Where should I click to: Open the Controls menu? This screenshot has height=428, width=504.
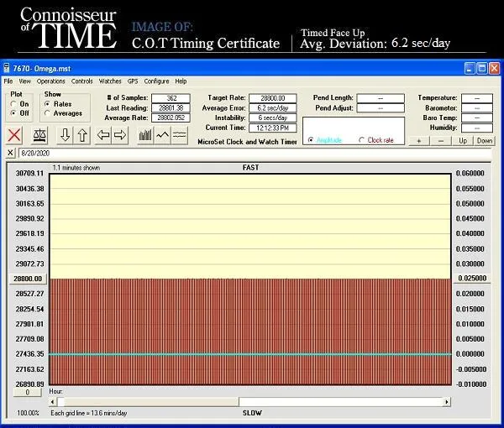pos(82,81)
